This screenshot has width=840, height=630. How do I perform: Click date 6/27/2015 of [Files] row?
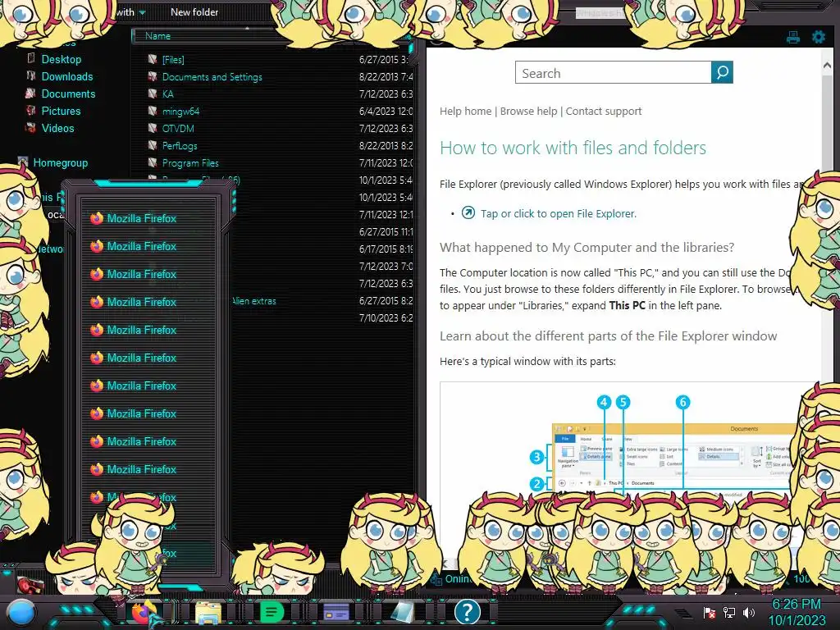386,59
